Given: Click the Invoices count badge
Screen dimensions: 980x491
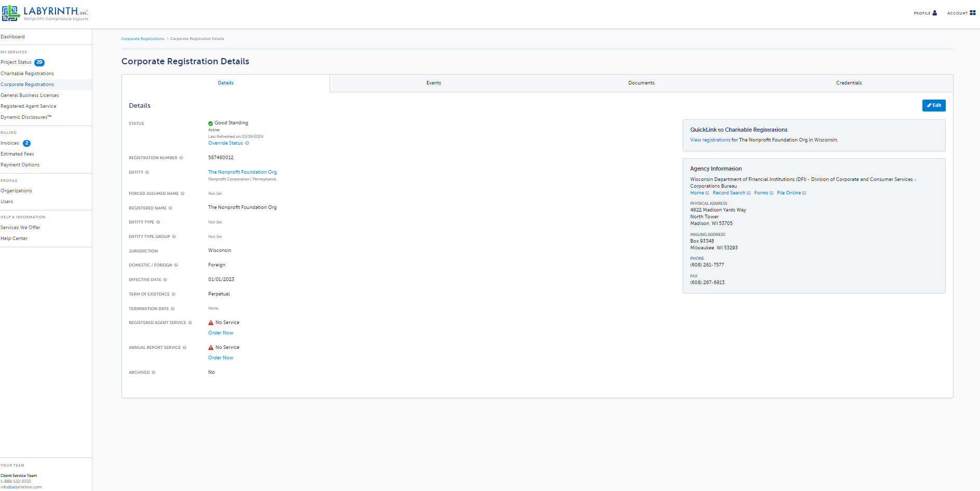Looking at the screenshot, I should pyautogui.click(x=27, y=143).
